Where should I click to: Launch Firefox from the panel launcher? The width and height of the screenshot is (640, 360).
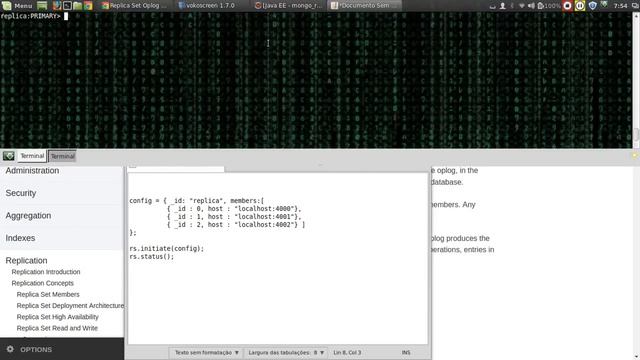click(x=57, y=6)
